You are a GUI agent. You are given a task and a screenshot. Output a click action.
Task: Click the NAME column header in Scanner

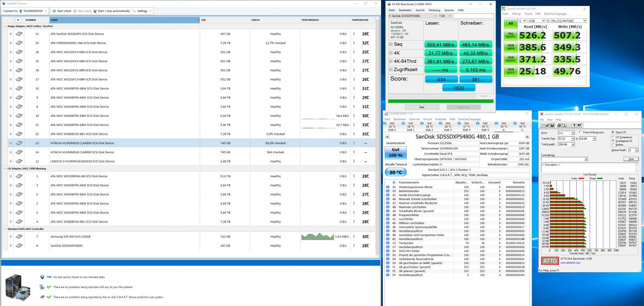tap(124, 20)
